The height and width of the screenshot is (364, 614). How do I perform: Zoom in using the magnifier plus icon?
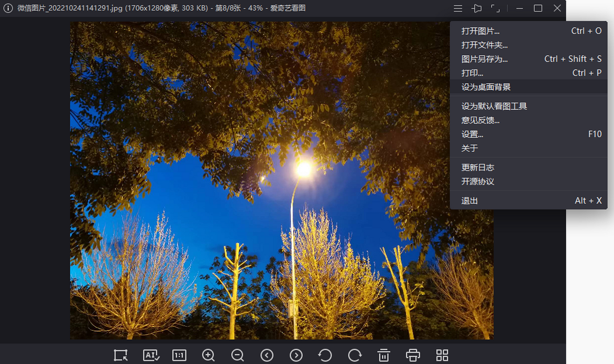208,355
